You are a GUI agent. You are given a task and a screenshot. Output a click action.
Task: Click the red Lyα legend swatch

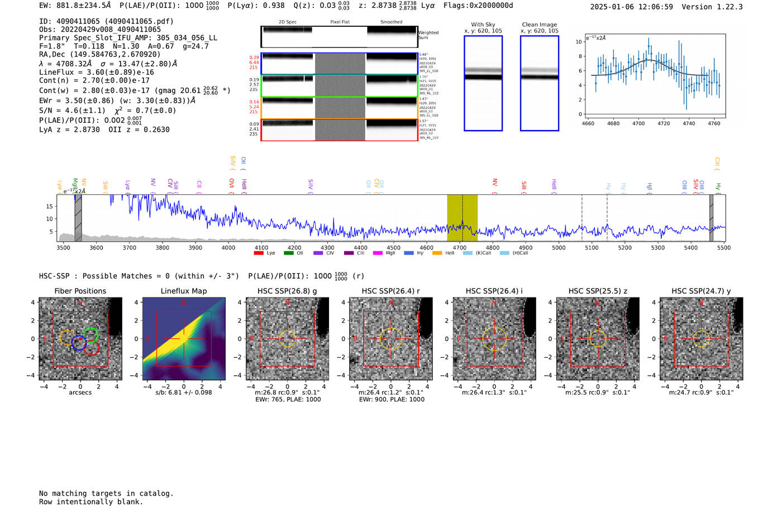pyautogui.click(x=259, y=253)
